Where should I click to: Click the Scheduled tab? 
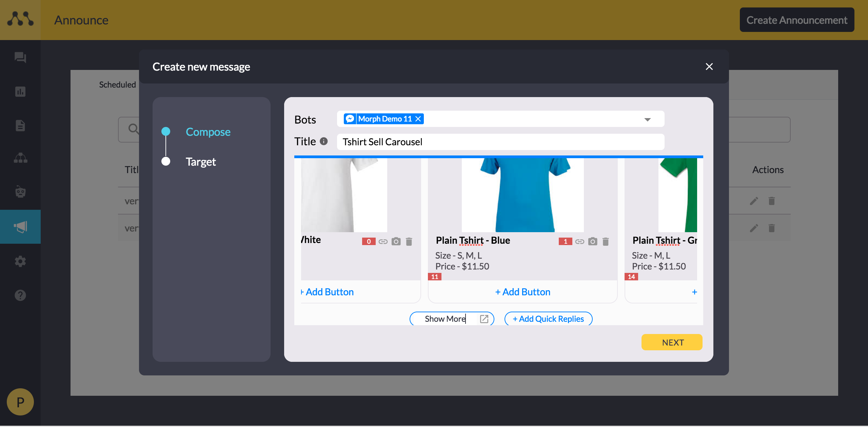click(x=117, y=85)
